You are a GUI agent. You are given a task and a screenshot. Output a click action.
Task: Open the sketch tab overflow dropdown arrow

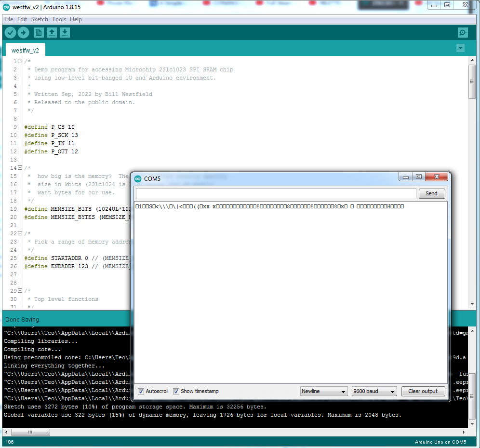pos(460,48)
